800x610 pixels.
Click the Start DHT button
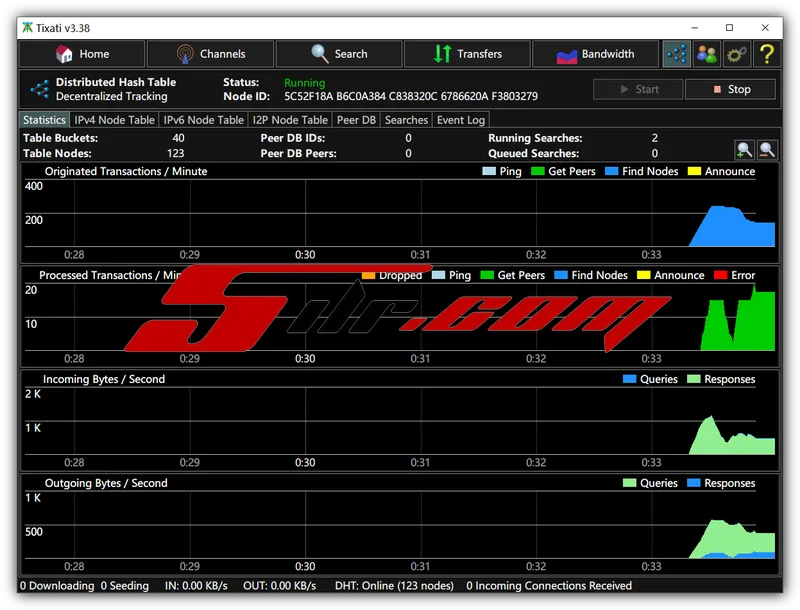tap(638, 89)
